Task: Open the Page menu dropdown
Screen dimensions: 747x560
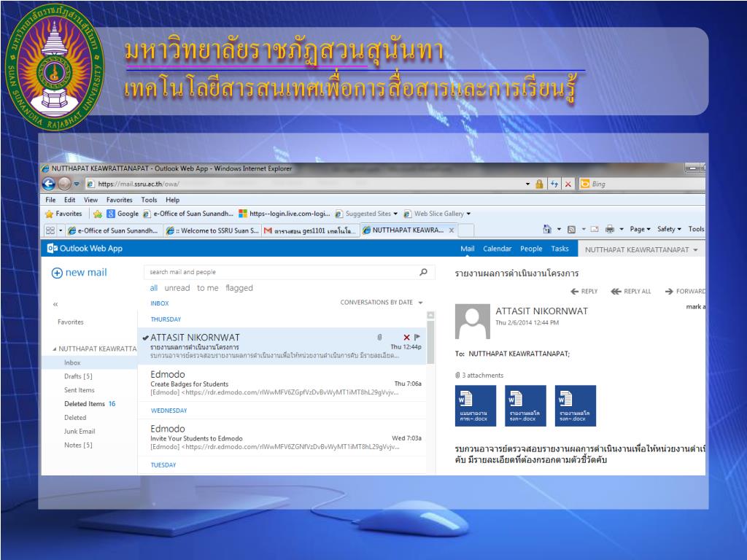Action: click(x=640, y=229)
